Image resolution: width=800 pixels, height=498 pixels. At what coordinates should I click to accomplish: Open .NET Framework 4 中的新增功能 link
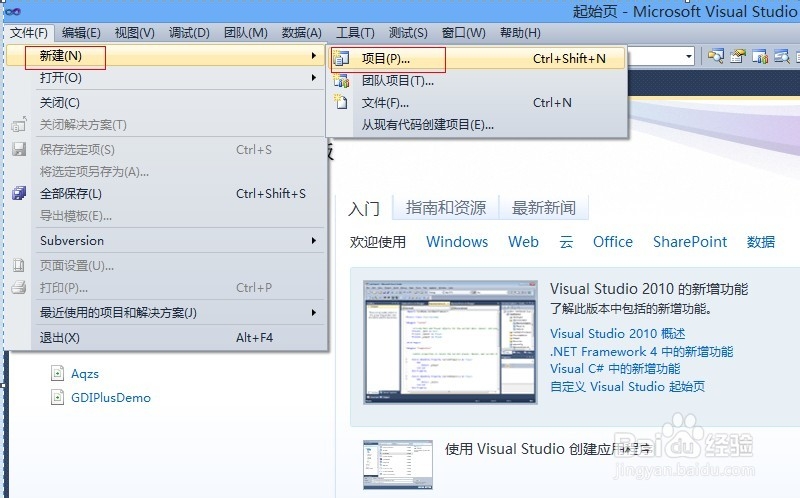click(x=641, y=352)
